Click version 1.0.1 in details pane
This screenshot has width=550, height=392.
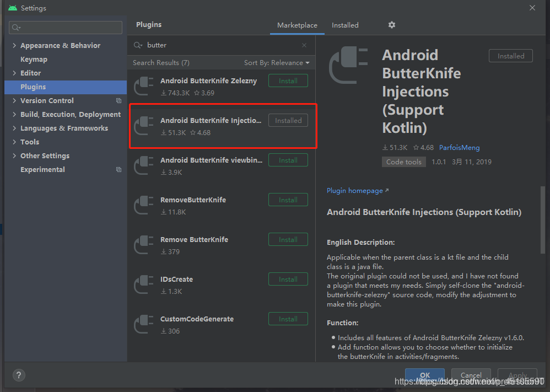tap(439, 162)
